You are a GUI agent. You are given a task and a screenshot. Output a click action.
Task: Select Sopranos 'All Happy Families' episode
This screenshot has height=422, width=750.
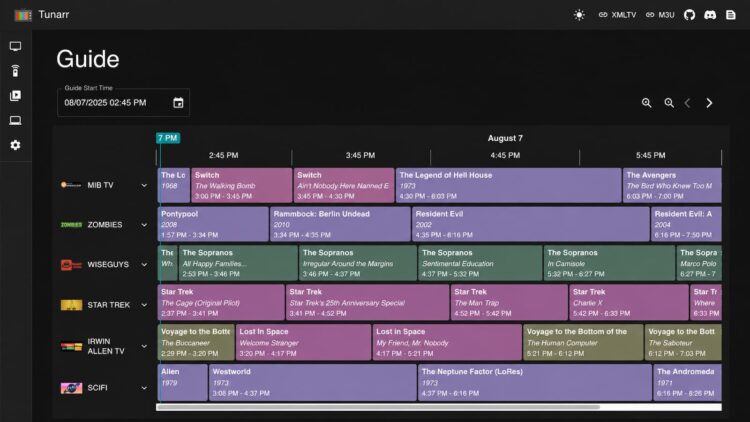tap(238, 263)
